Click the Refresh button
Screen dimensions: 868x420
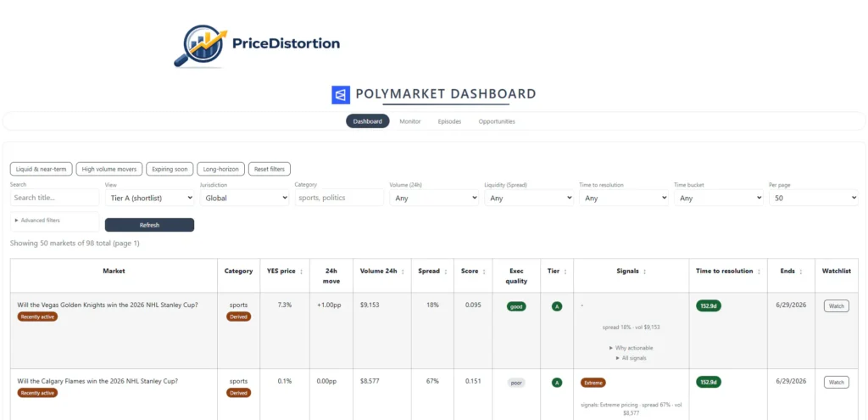[x=149, y=225]
